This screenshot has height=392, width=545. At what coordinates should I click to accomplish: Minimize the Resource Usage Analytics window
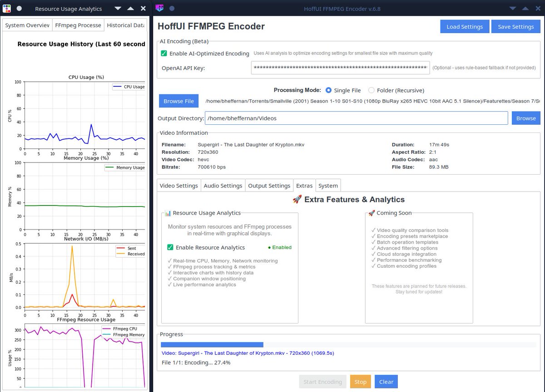pos(118,9)
